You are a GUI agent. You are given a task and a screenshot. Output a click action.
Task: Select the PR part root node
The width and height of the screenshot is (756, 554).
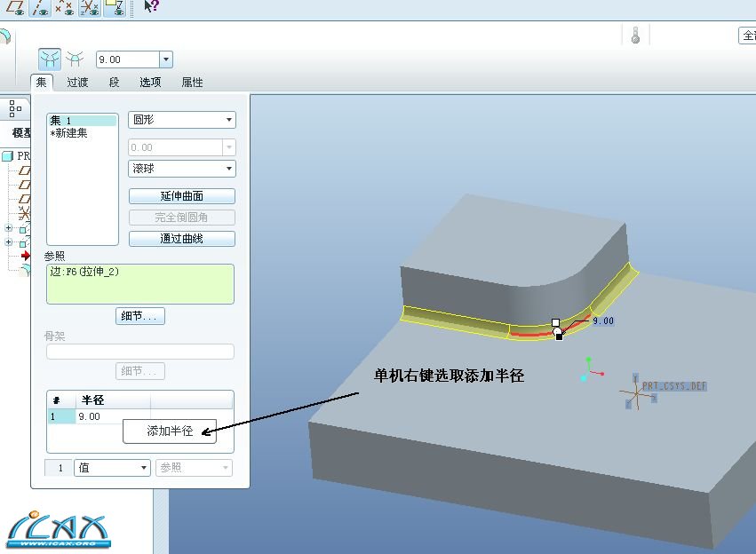click(x=16, y=156)
